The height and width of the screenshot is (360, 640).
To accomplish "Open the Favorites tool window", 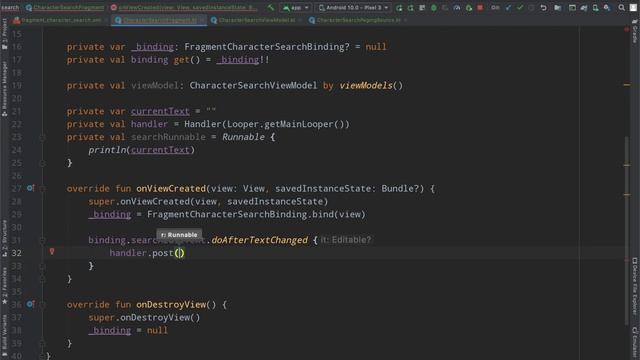I will pos(4,286).
